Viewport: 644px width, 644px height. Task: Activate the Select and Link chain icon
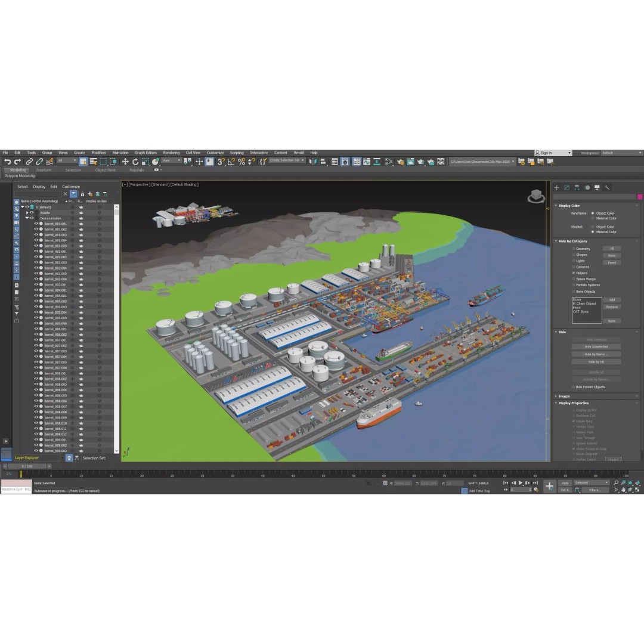click(x=29, y=162)
